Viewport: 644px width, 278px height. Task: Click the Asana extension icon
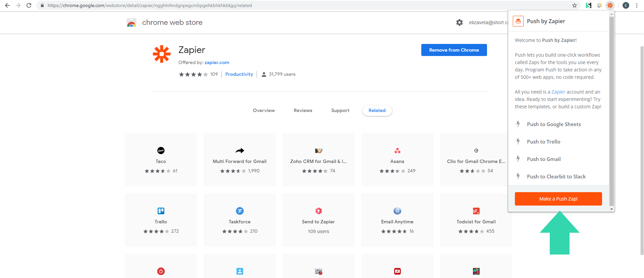(397, 151)
